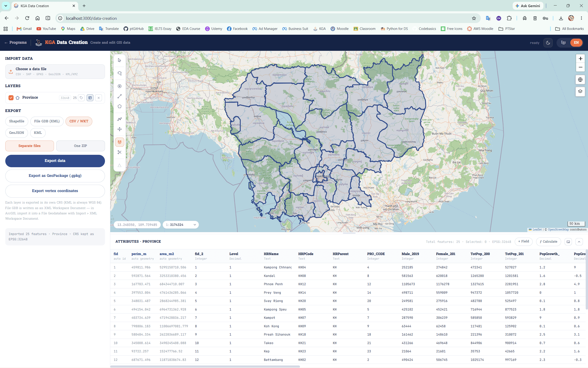The image size is (588, 368).
Task: Click the disabled triangle tool
Action: (x=119, y=165)
